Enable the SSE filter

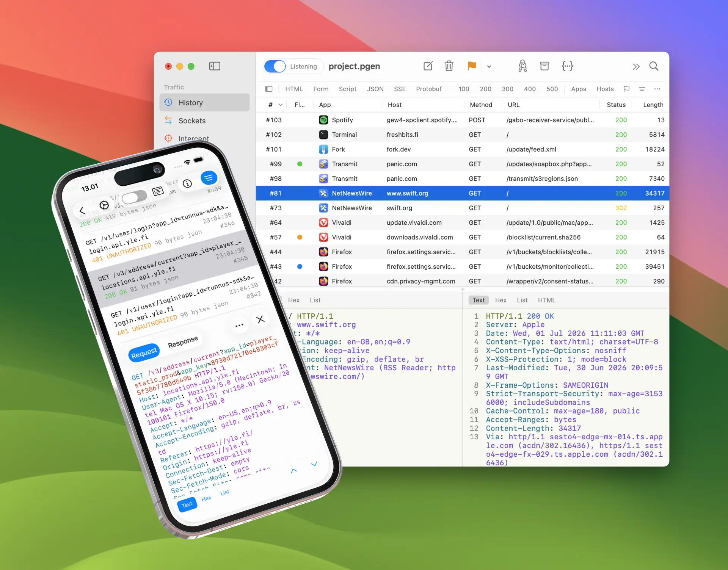pyautogui.click(x=400, y=89)
